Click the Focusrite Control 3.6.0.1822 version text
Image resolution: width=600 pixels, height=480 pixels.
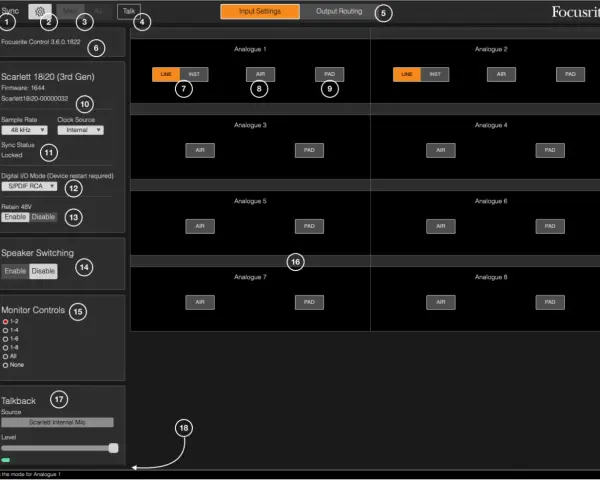click(41, 42)
